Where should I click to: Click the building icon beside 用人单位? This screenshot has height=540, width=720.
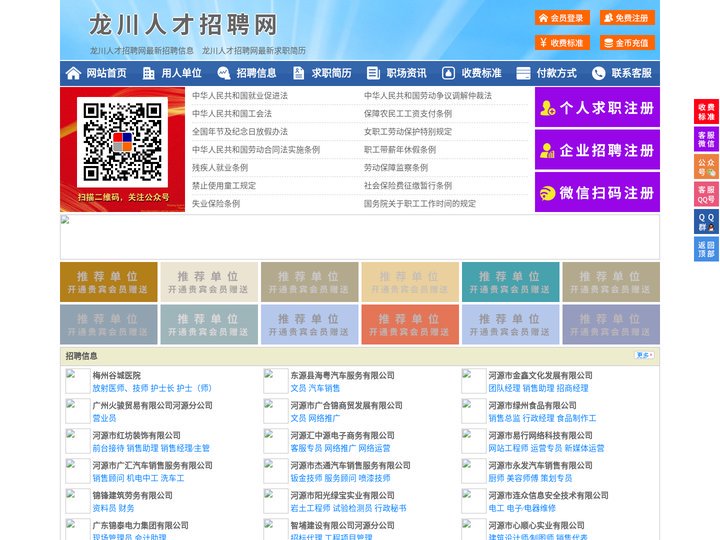[148, 73]
